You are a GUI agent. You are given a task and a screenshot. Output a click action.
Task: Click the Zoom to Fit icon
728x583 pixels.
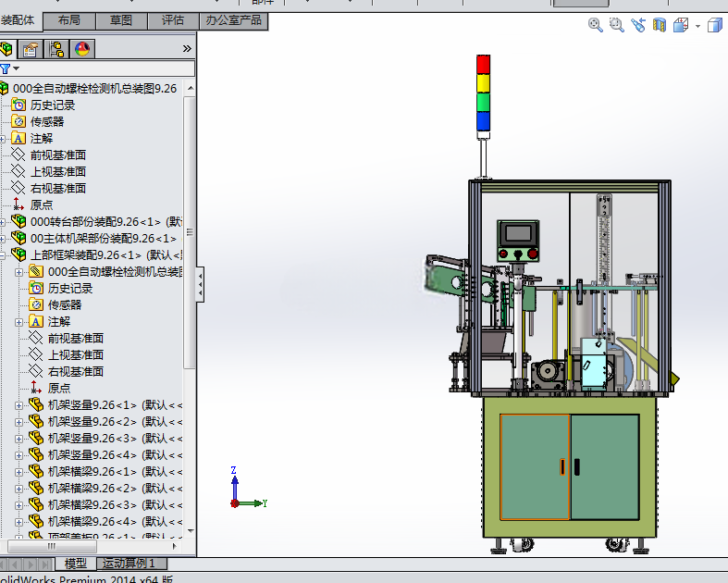(595, 25)
